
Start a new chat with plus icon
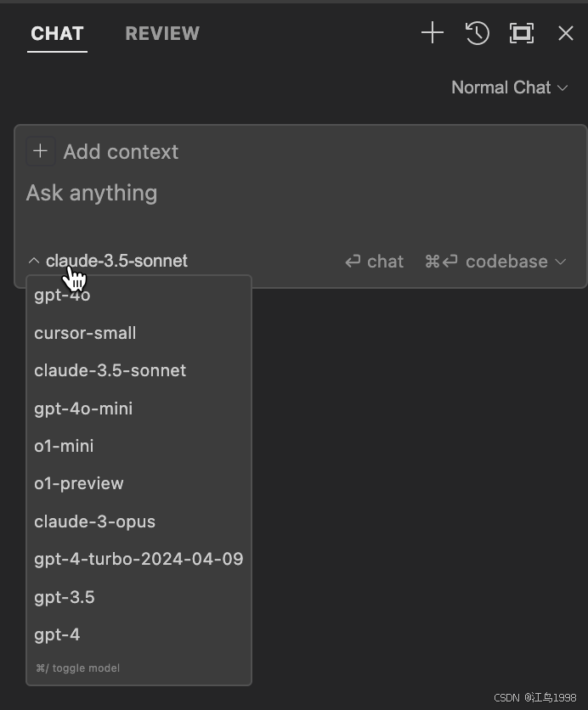(x=433, y=33)
